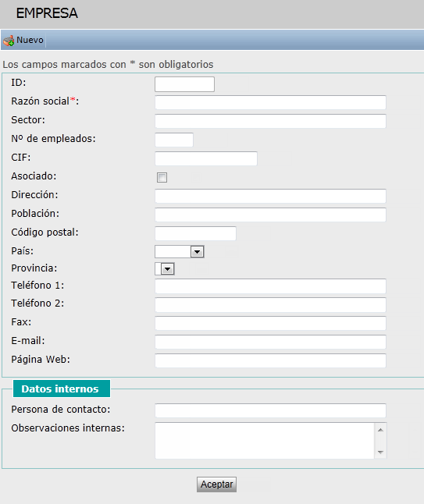Click the Datos internos section header
Screen dimensions: 424x504
tap(62, 389)
